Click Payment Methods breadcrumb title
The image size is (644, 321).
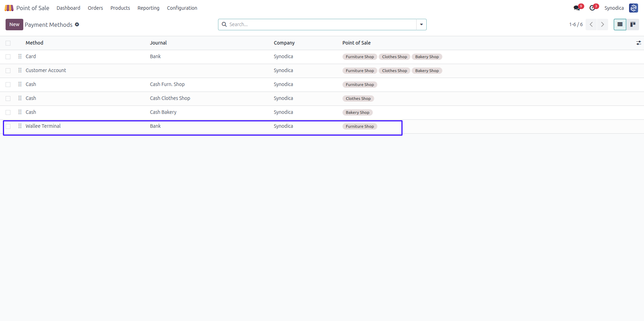(49, 25)
